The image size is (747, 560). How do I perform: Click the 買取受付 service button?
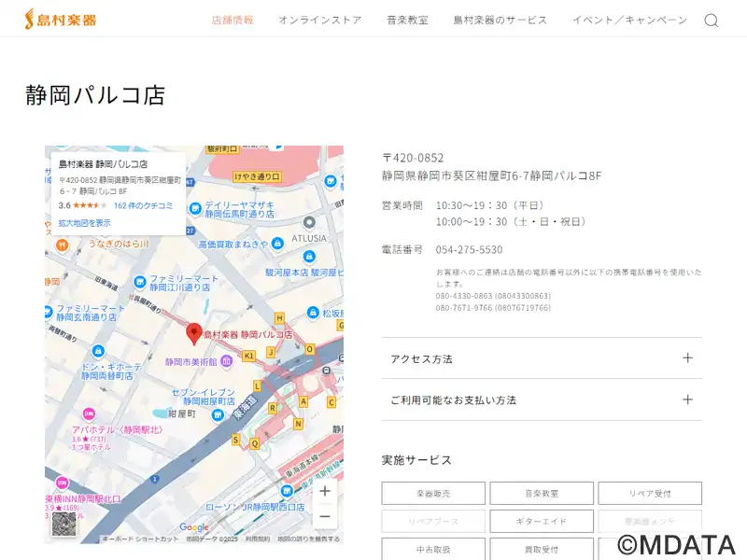(x=542, y=549)
